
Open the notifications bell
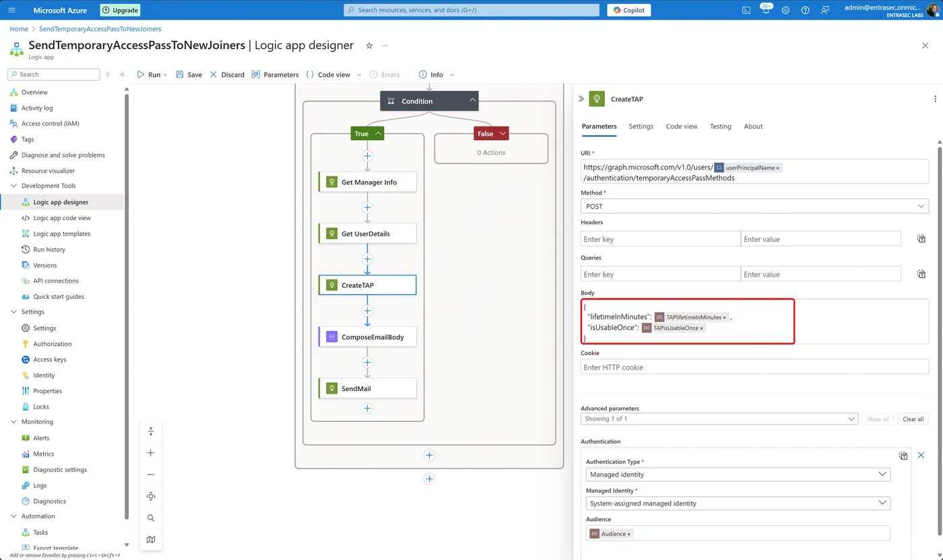coord(766,10)
